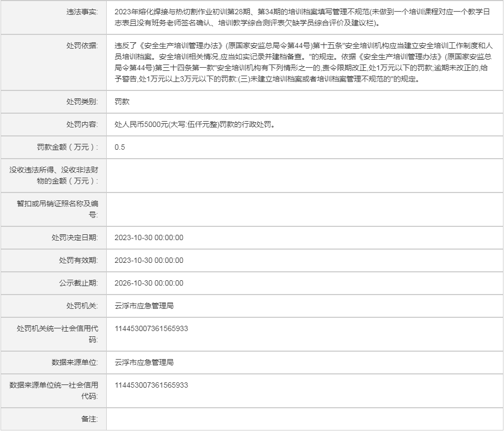Click 云浮市应急管理局 in the 处罚机关 row
Image resolution: width=504 pixels, height=431 pixels.
pyautogui.click(x=144, y=306)
